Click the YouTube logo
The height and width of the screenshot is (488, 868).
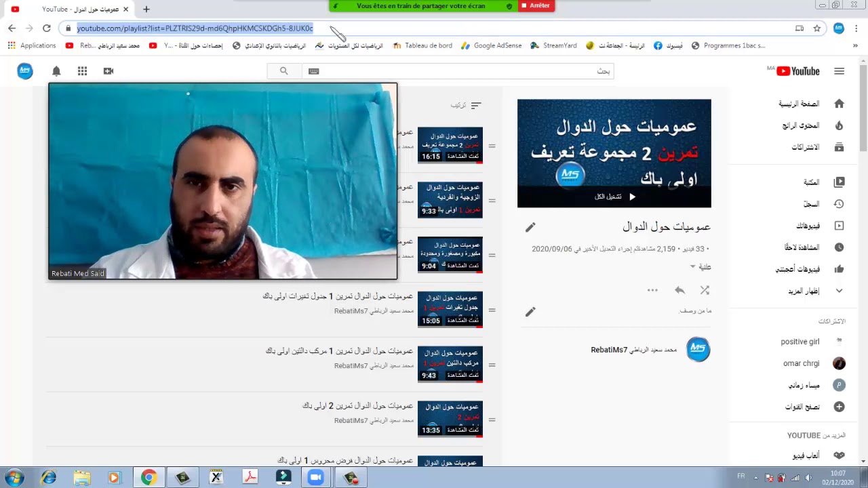point(798,71)
